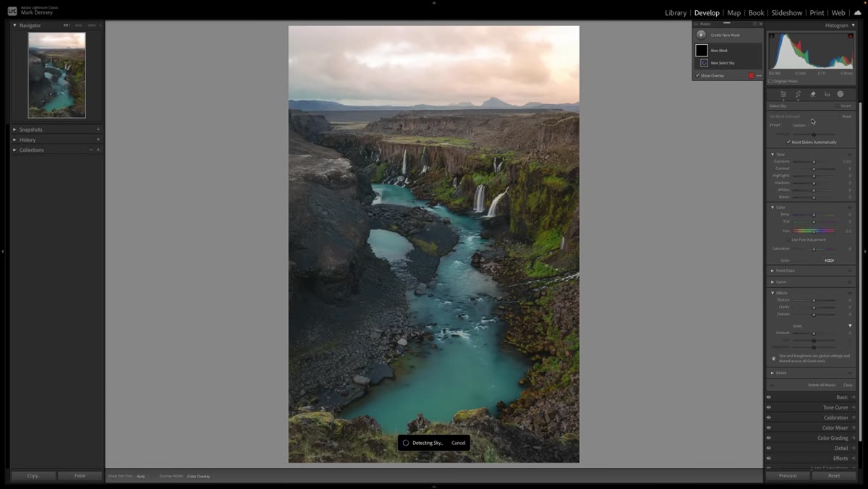
Task: Select the Healing eraser tool icon
Action: tap(812, 94)
